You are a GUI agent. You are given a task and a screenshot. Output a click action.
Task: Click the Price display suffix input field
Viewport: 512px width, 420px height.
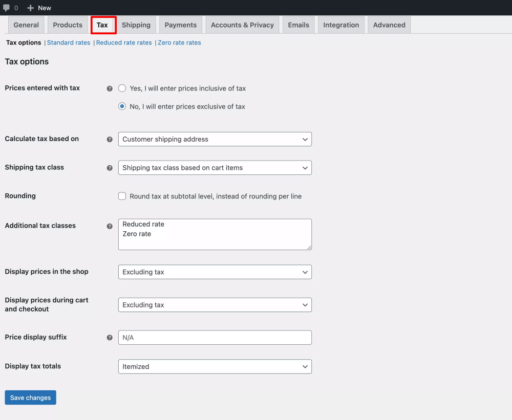pos(215,338)
